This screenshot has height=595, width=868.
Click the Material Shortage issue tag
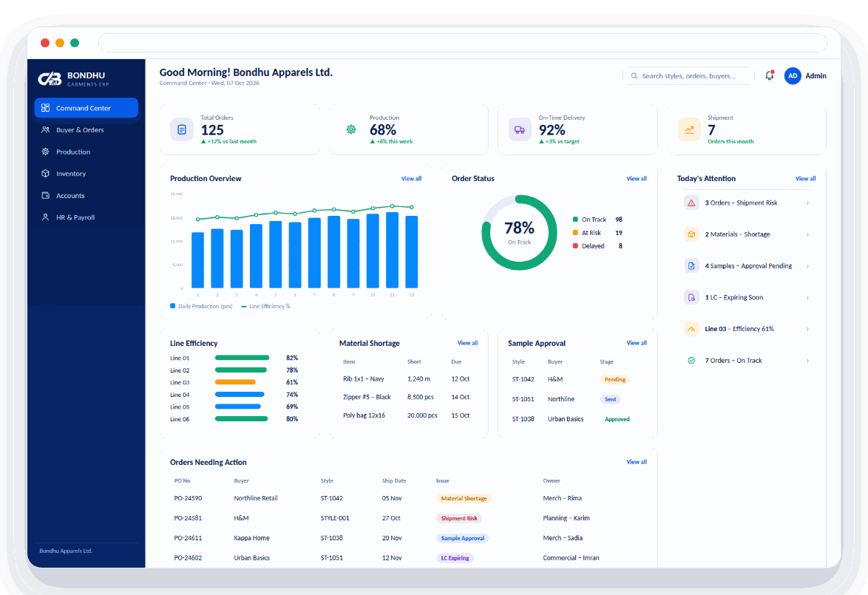click(x=464, y=499)
